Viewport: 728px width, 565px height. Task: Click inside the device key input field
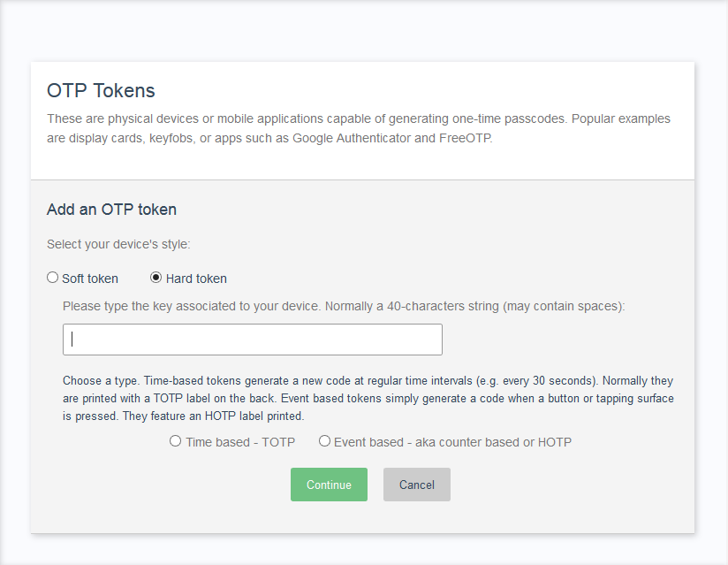252,339
